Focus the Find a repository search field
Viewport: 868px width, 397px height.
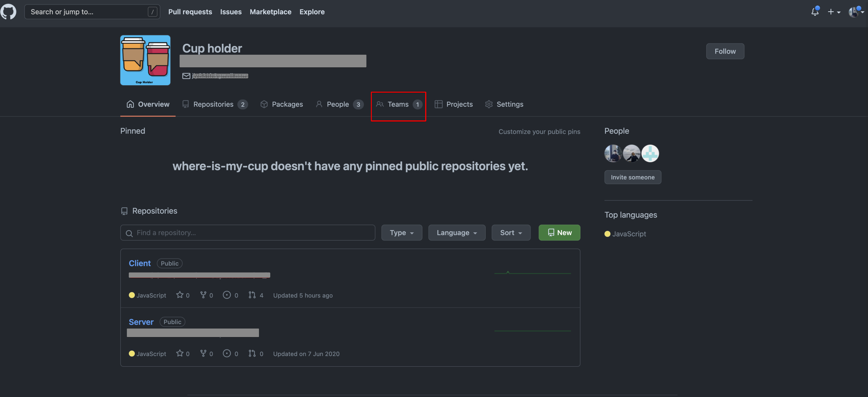point(248,233)
